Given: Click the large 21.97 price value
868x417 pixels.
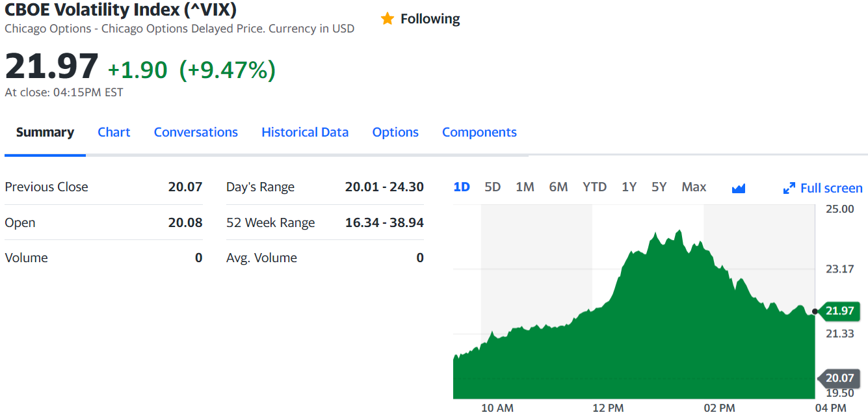Looking at the screenshot, I should [x=51, y=66].
